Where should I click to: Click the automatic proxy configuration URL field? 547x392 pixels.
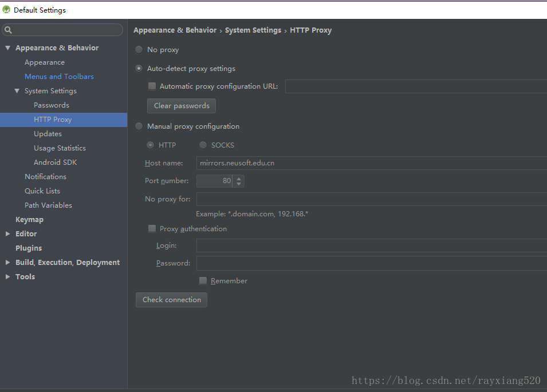(x=416, y=86)
